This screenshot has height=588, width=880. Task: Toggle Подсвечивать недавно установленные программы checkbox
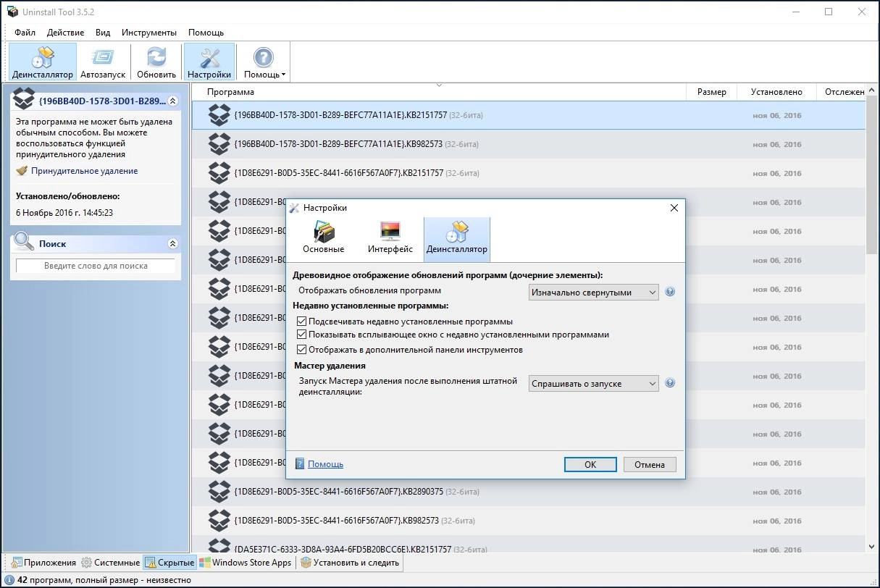(302, 321)
